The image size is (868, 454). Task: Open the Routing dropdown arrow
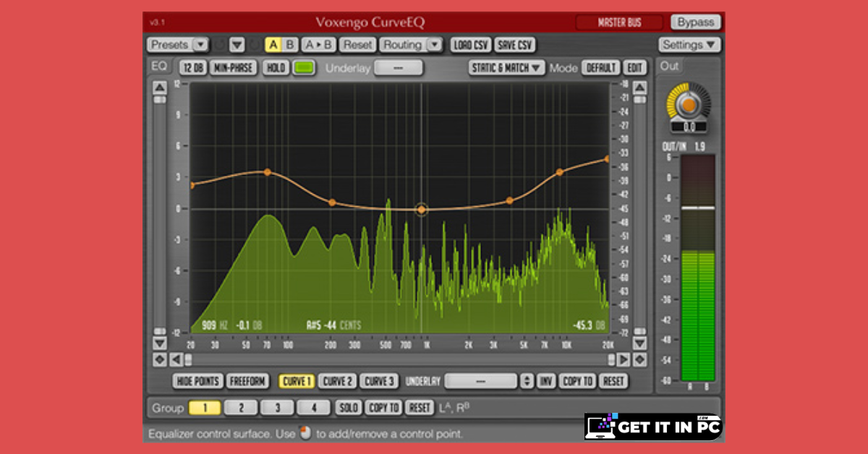pos(433,45)
